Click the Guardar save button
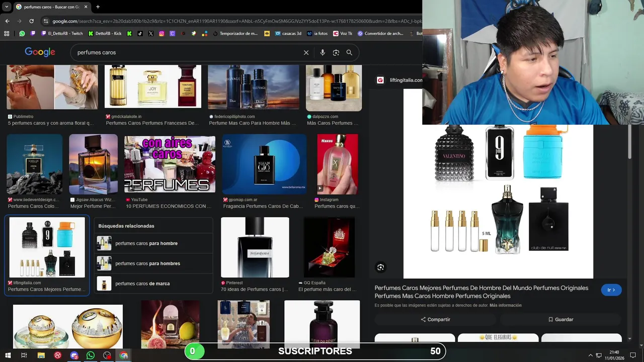 [560, 319]
